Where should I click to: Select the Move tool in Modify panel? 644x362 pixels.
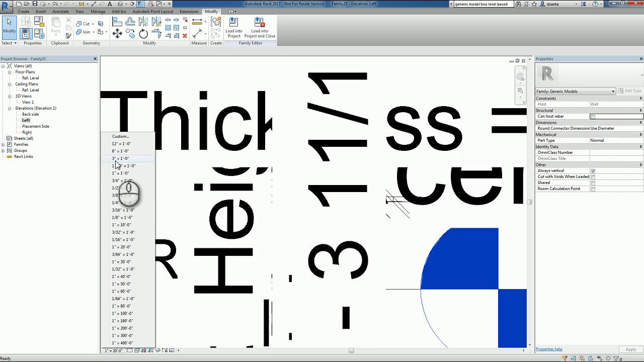117,34
